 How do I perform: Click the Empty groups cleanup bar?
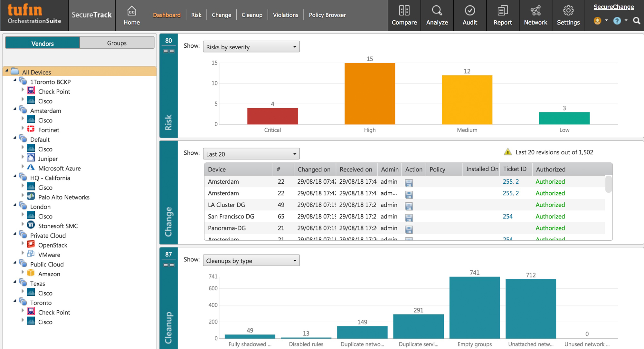pos(475,307)
